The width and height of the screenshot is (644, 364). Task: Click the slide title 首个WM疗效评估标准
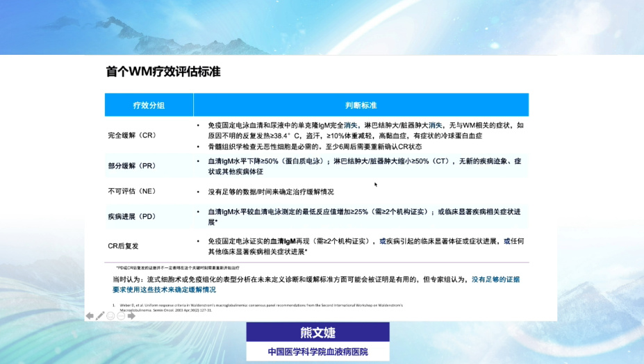pyautogui.click(x=163, y=72)
